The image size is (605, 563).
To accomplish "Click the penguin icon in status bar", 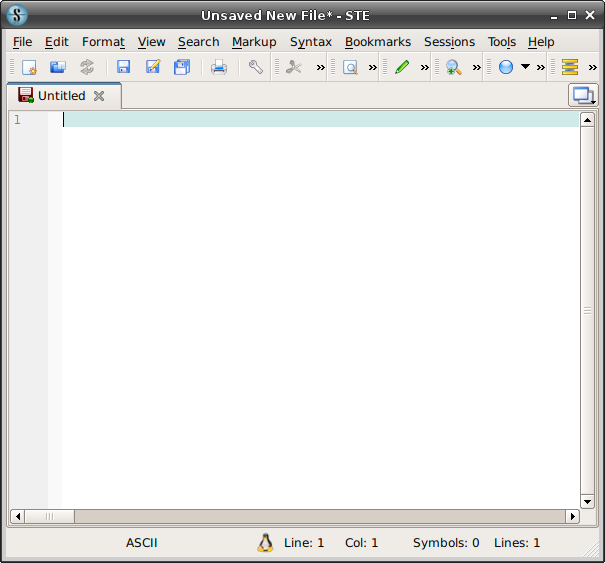I will tap(265, 543).
